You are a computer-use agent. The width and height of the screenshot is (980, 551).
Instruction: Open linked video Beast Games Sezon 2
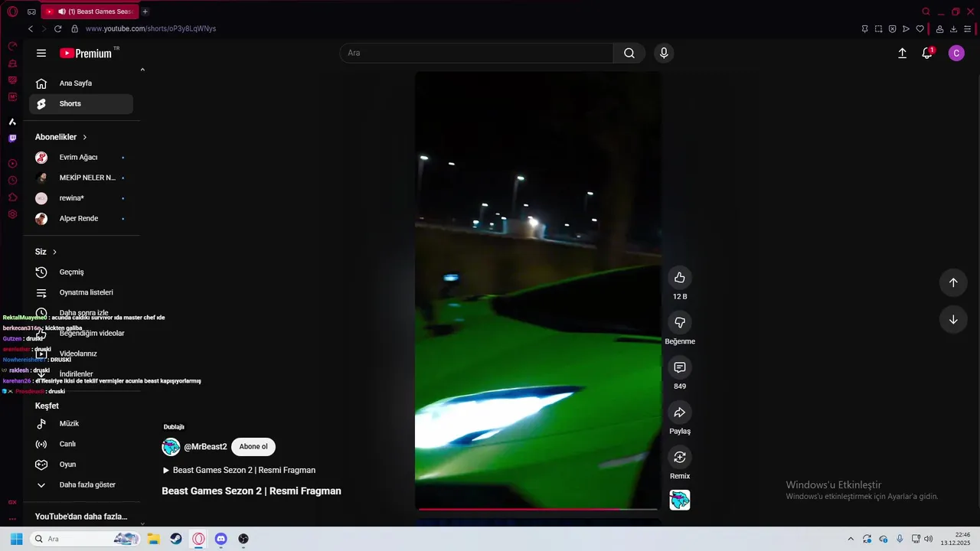pos(239,471)
